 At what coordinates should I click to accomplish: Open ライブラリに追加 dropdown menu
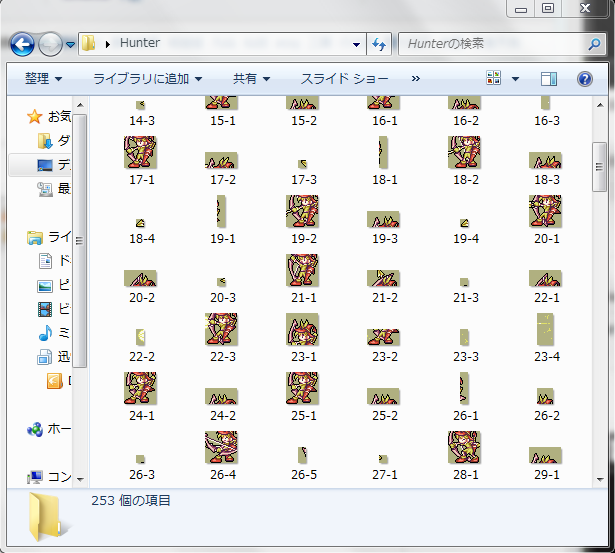(x=147, y=79)
